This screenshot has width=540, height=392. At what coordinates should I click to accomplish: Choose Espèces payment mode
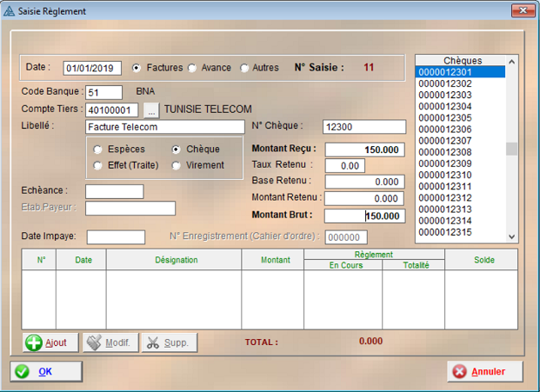pos(98,149)
